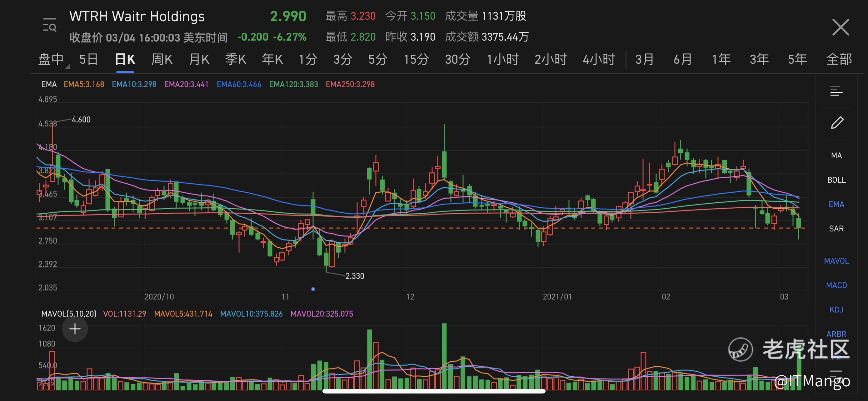The height and width of the screenshot is (401, 868).
Task: Choose the 1小时 interval
Action: tap(502, 60)
